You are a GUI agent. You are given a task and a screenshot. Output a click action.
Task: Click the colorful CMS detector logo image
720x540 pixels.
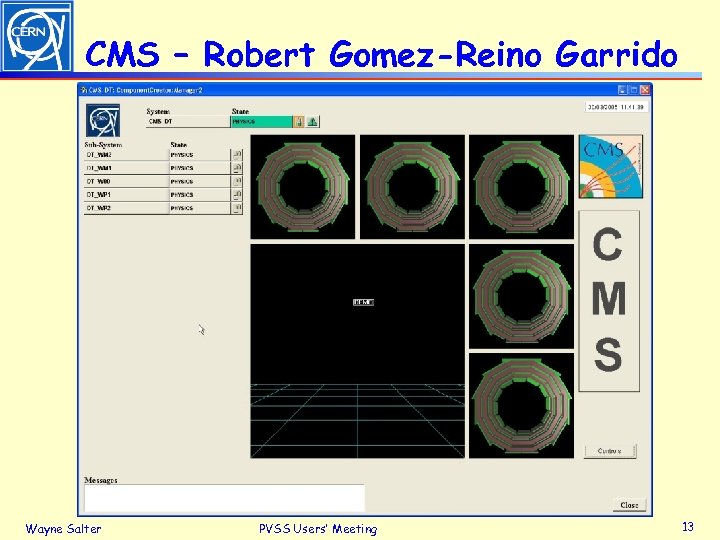(611, 166)
